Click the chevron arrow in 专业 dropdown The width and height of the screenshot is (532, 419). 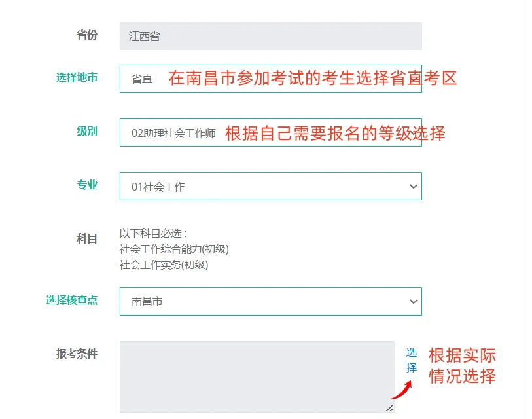point(413,187)
